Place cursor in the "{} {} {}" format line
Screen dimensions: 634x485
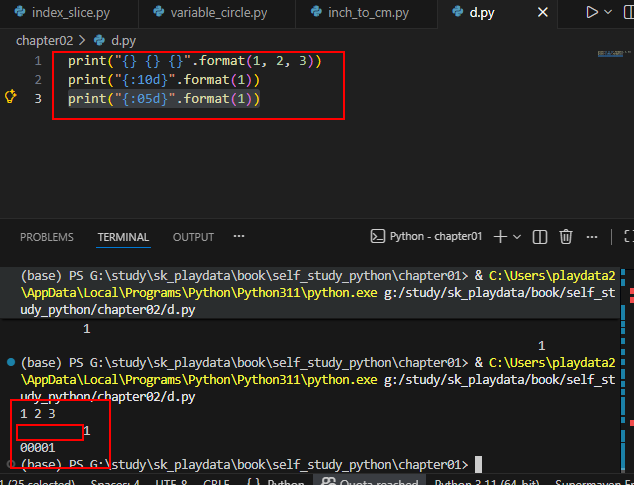click(x=194, y=61)
